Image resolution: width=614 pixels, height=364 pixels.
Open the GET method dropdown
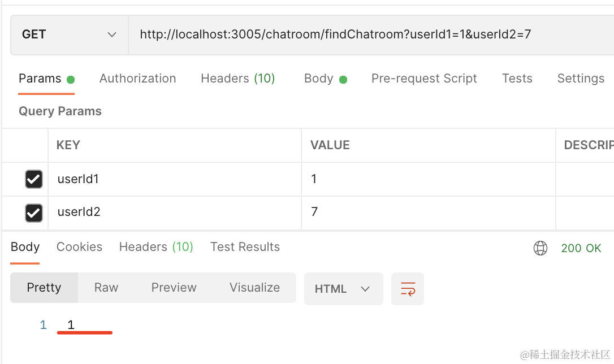pos(69,34)
